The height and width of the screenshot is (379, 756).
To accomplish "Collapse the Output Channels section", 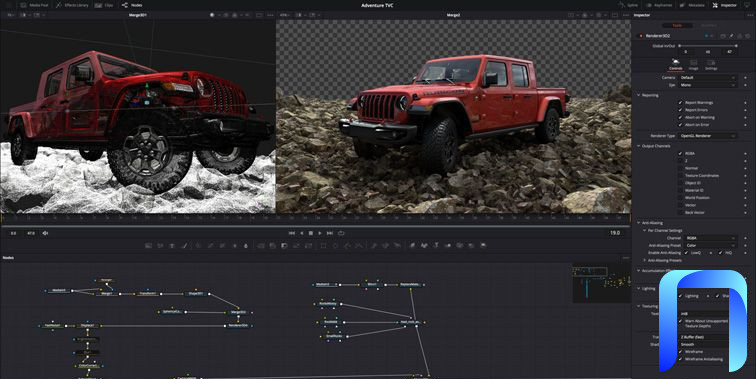I will click(x=639, y=146).
